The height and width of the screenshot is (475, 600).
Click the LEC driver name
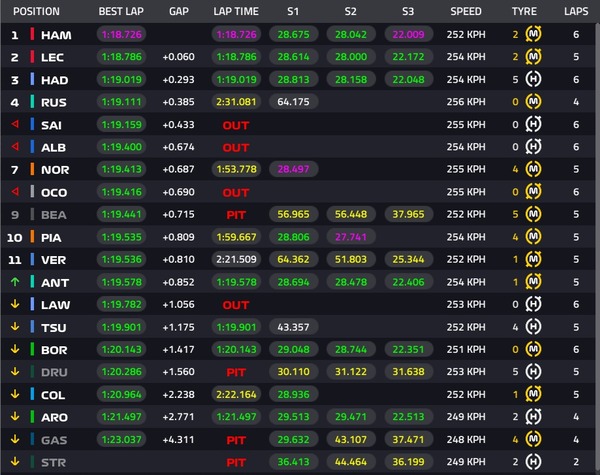pyautogui.click(x=52, y=57)
